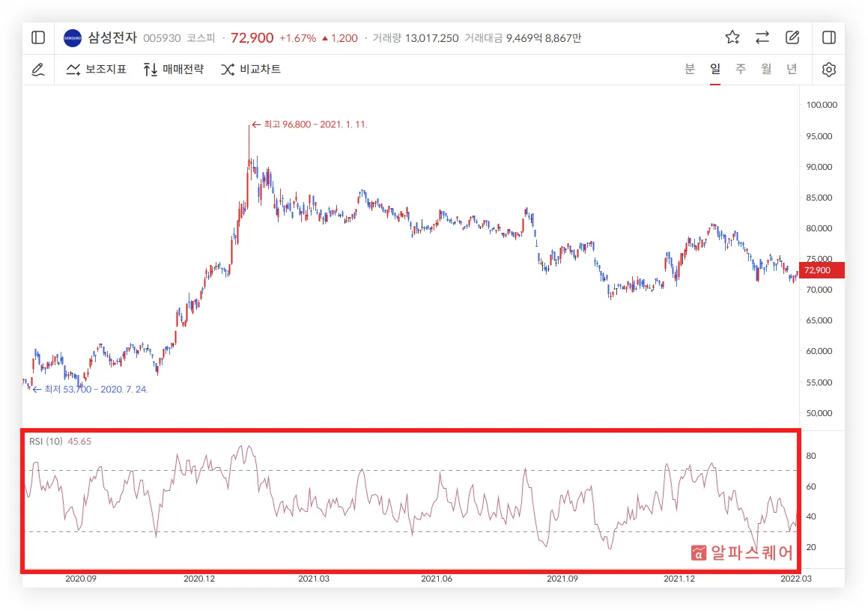The image size is (868, 610).
Task: Open 비교차트 comparison chart
Action: [x=251, y=69]
